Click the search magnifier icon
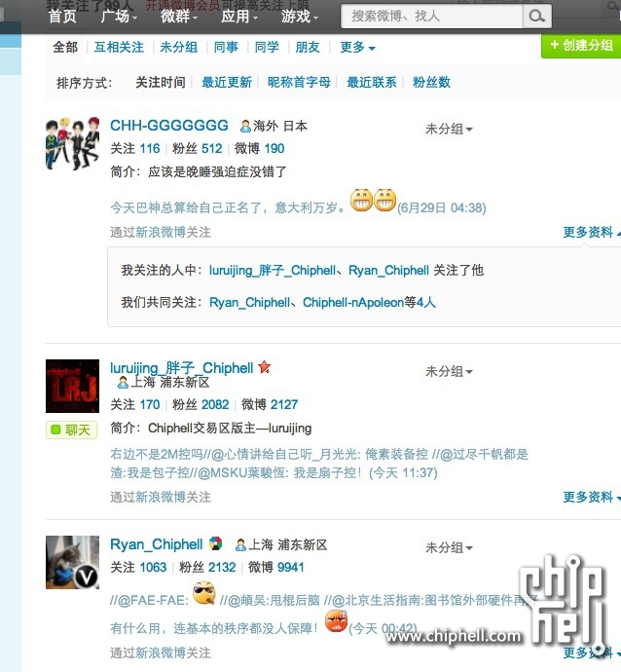This screenshot has height=672, width=621. click(x=536, y=17)
